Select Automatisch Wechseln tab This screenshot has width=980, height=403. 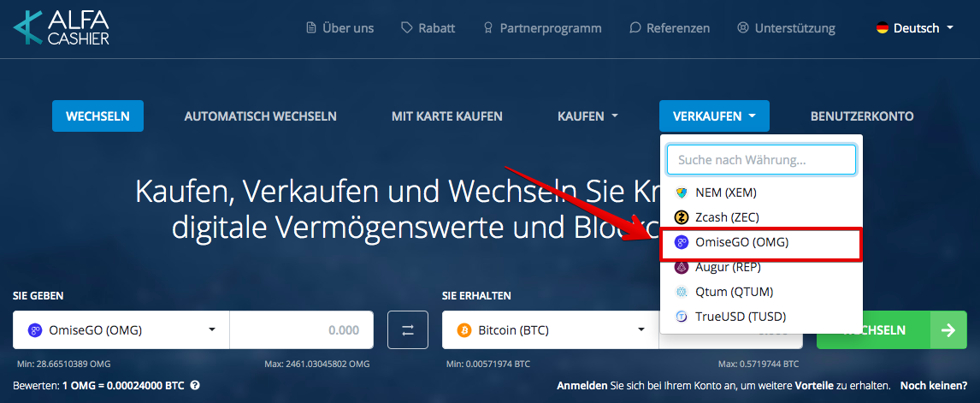(x=261, y=116)
